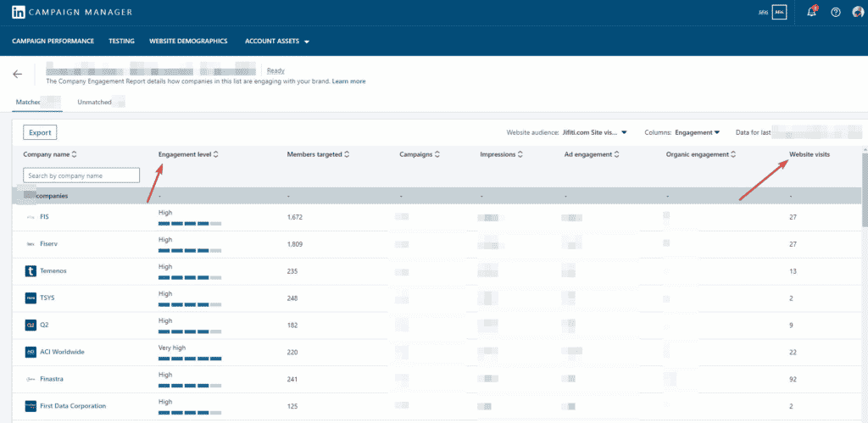The height and width of the screenshot is (423, 868).
Task: Click the Finastra company logo
Action: point(31,379)
